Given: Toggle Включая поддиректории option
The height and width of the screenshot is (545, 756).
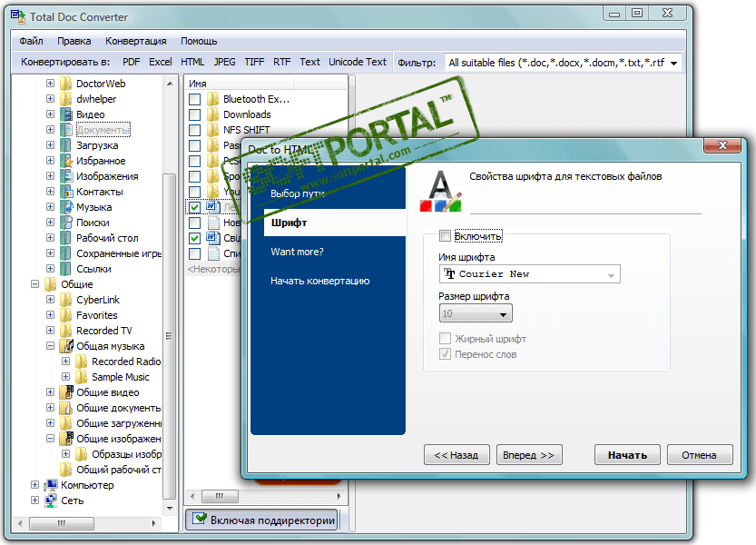Looking at the screenshot, I should pyautogui.click(x=262, y=520).
